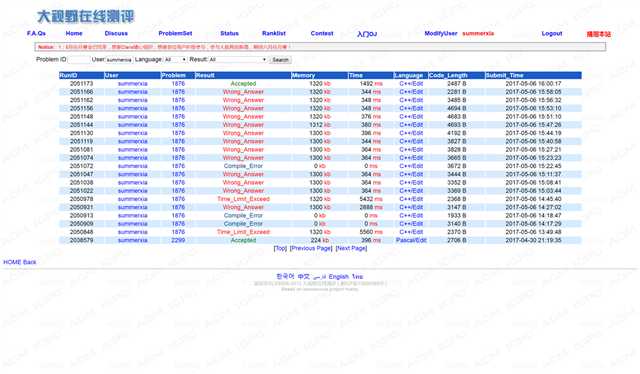Open Accepted result of run 2038579

pyautogui.click(x=243, y=240)
